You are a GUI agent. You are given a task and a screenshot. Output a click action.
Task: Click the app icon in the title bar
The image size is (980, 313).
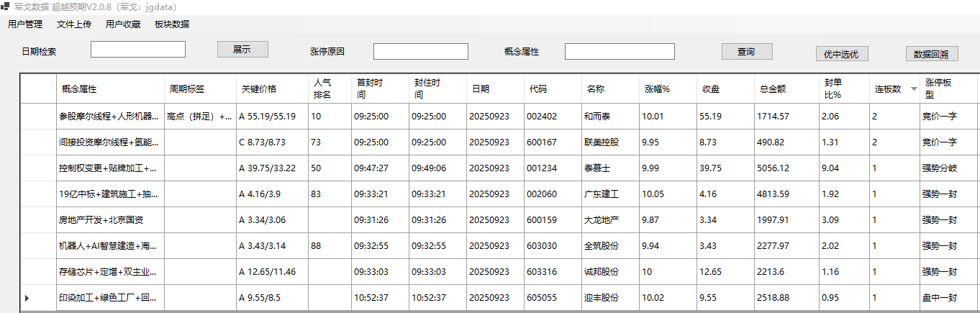coord(6,6)
